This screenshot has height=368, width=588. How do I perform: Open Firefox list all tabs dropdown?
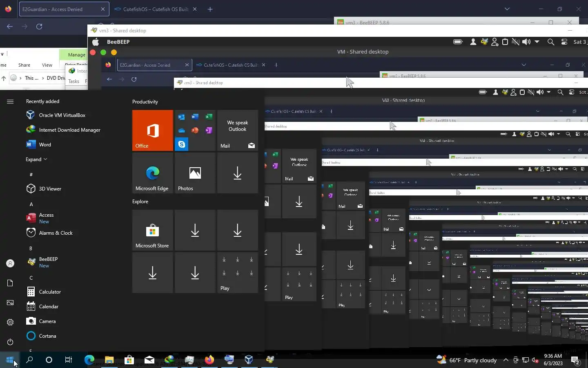(507, 9)
